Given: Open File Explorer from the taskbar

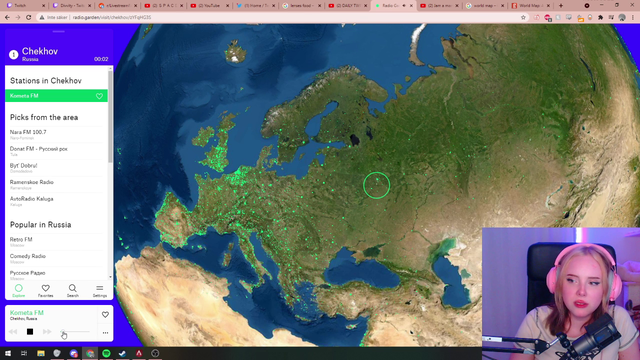Looking at the screenshot, I should (41, 353).
